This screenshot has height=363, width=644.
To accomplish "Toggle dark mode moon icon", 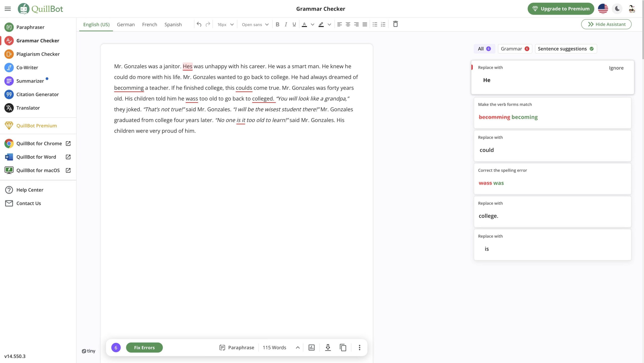I will (x=617, y=9).
